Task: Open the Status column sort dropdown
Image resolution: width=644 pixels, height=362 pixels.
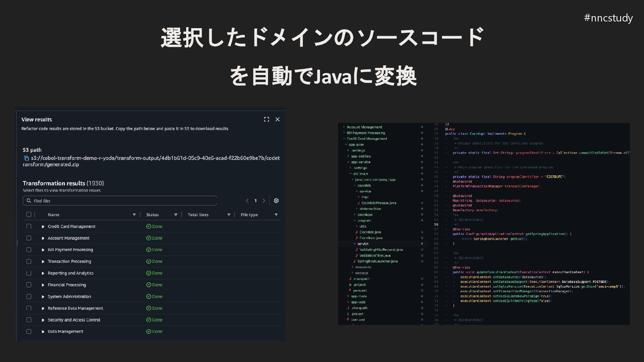Action: 175,215
